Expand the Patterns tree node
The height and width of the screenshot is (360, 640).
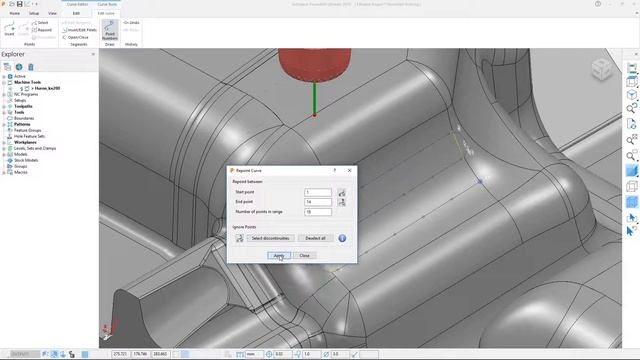click(4, 124)
